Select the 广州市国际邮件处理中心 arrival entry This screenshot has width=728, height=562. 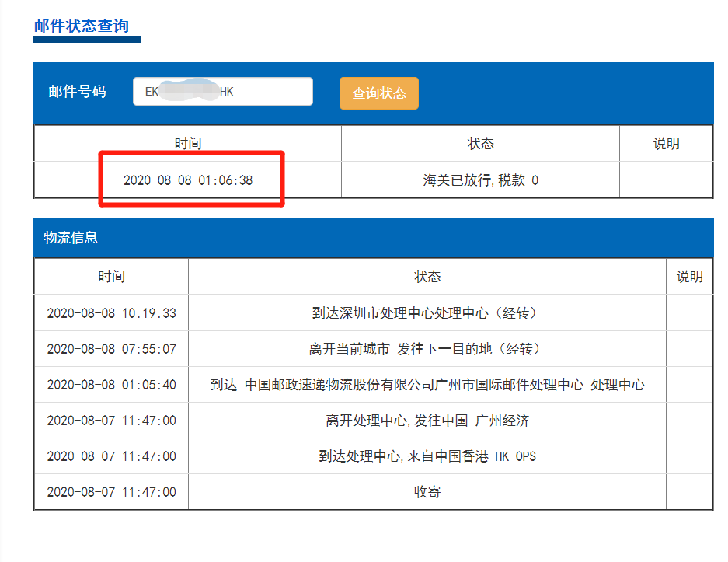tap(427, 385)
